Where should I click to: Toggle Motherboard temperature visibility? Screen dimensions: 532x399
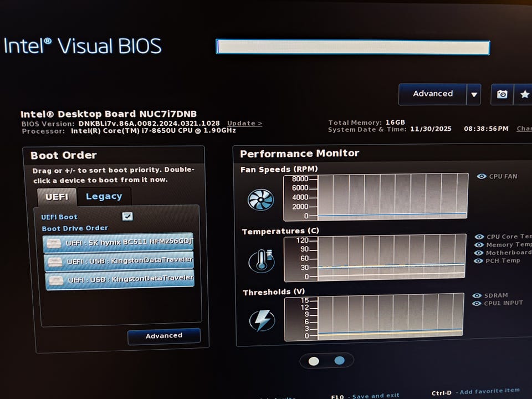click(478, 253)
